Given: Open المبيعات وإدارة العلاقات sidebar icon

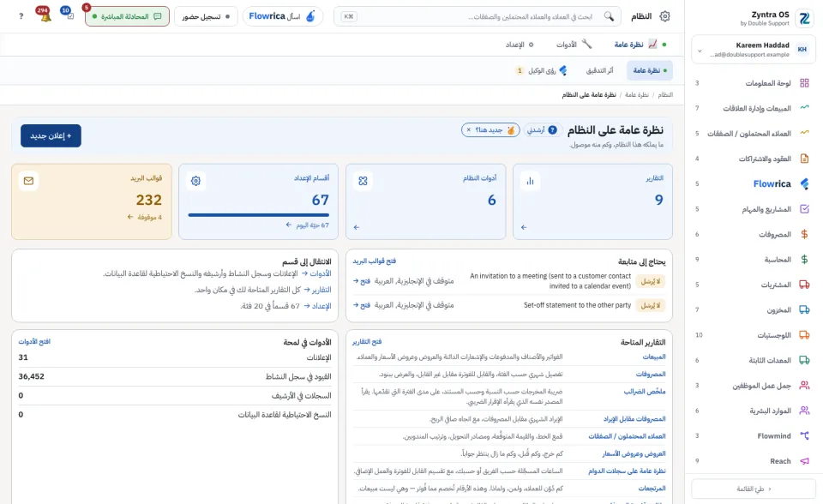Looking at the screenshot, I should pyautogui.click(x=804, y=108).
